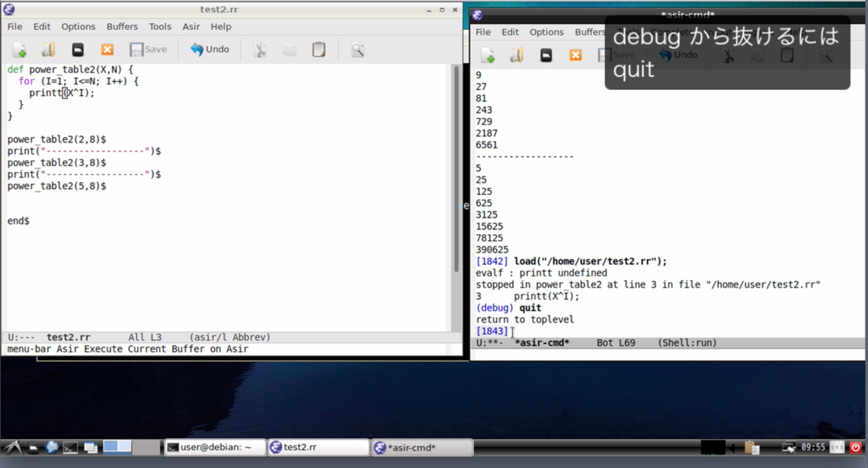Screen dimensions: 868x468
Task: Open Edit menu in asir-cmd window
Action: click(510, 32)
